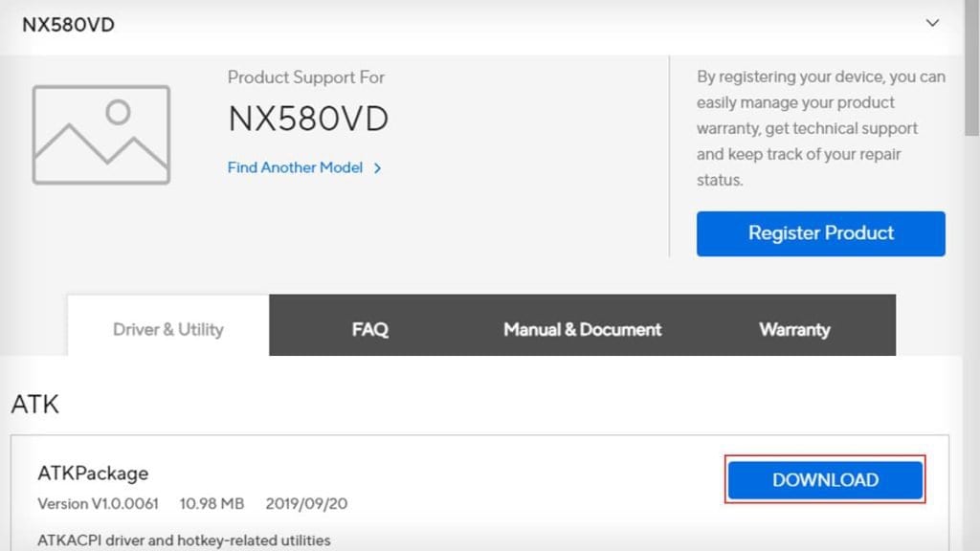Click the arrow beside Find Another Model
This screenshot has width=980, height=551.
pyautogui.click(x=377, y=168)
